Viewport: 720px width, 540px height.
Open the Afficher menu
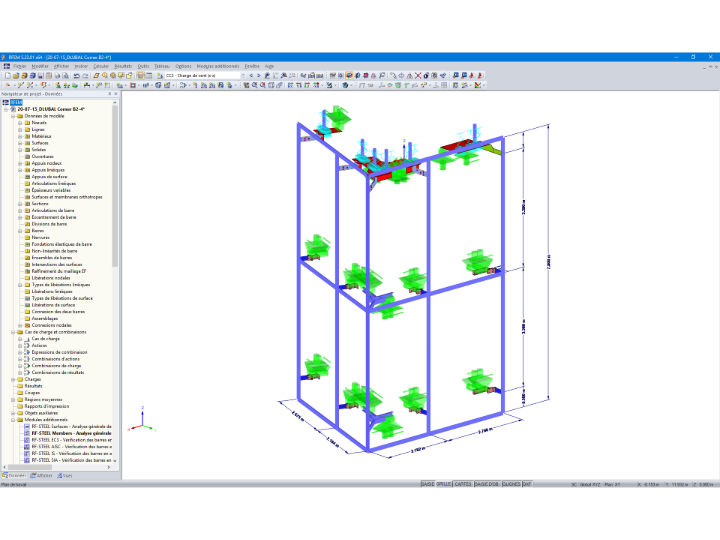pos(62,66)
